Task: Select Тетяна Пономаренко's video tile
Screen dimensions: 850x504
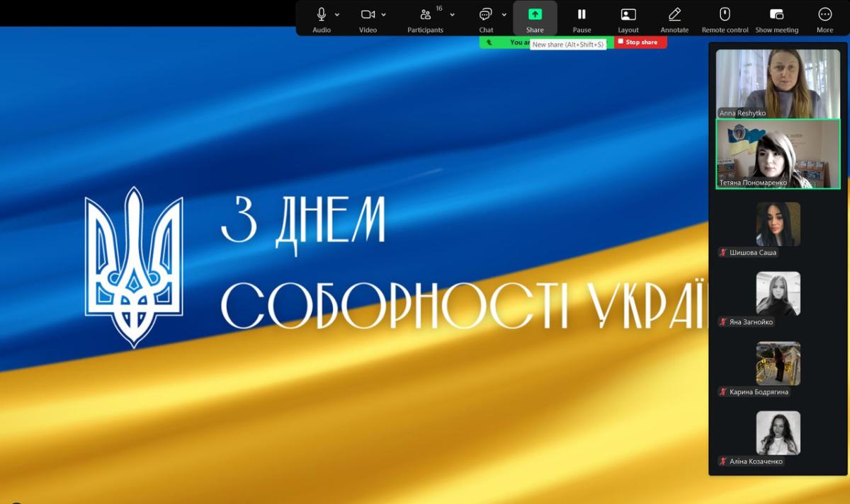Action: 777,154
